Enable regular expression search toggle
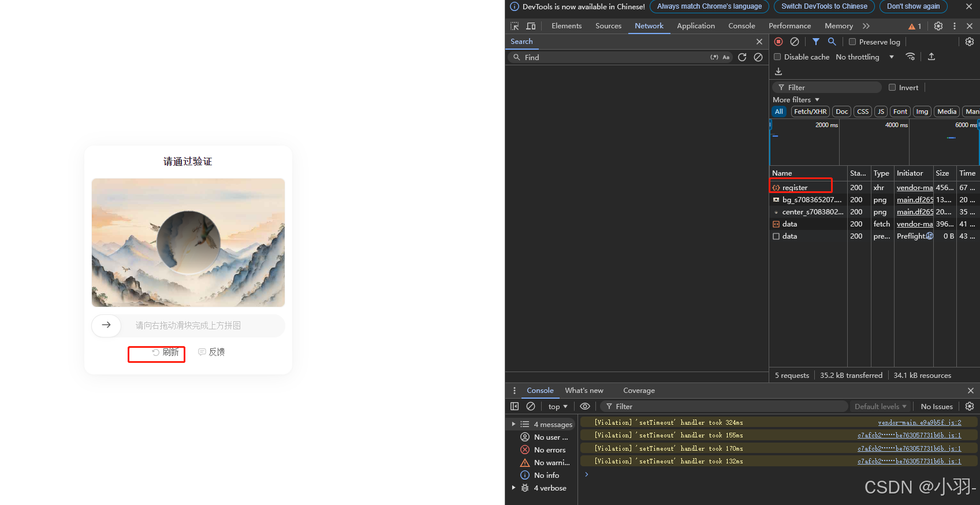Image resolution: width=980 pixels, height=505 pixels. pyautogui.click(x=714, y=57)
